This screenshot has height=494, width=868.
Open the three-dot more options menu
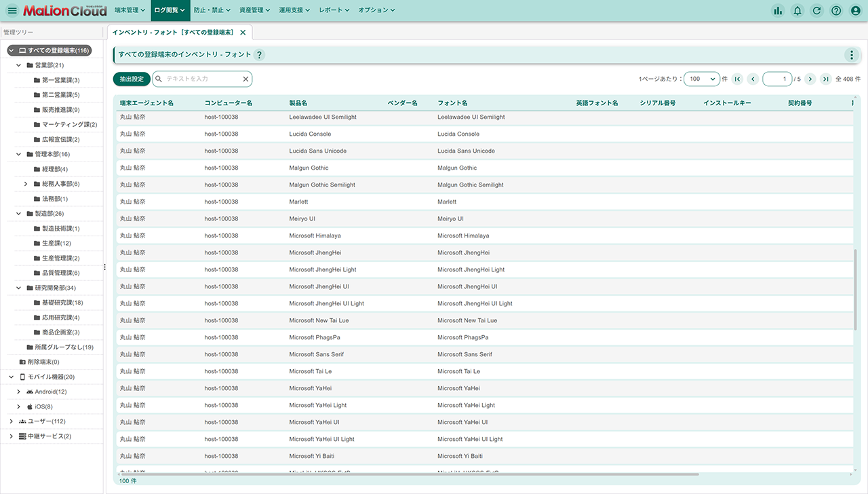tap(852, 55)
